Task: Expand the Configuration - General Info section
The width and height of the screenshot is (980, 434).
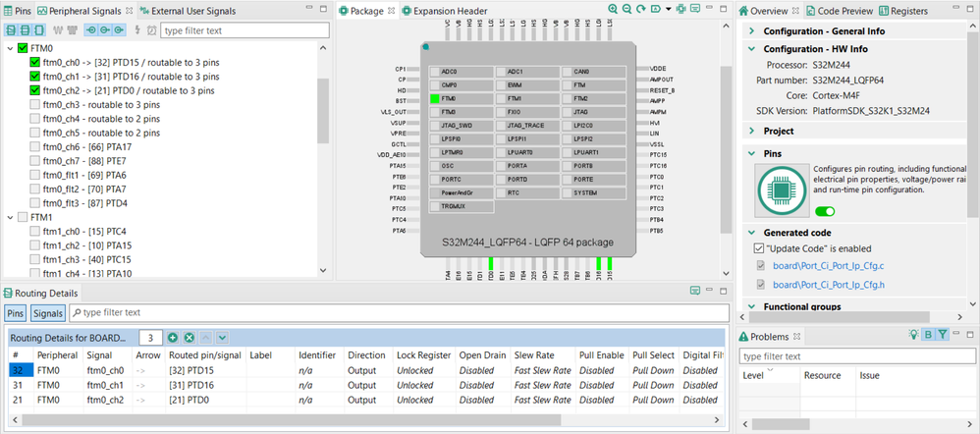Action: [x=751, y=31]
